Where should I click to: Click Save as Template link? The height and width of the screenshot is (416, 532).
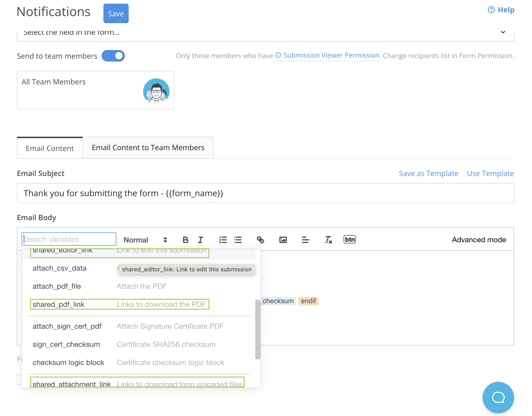[x=428, y=173]
